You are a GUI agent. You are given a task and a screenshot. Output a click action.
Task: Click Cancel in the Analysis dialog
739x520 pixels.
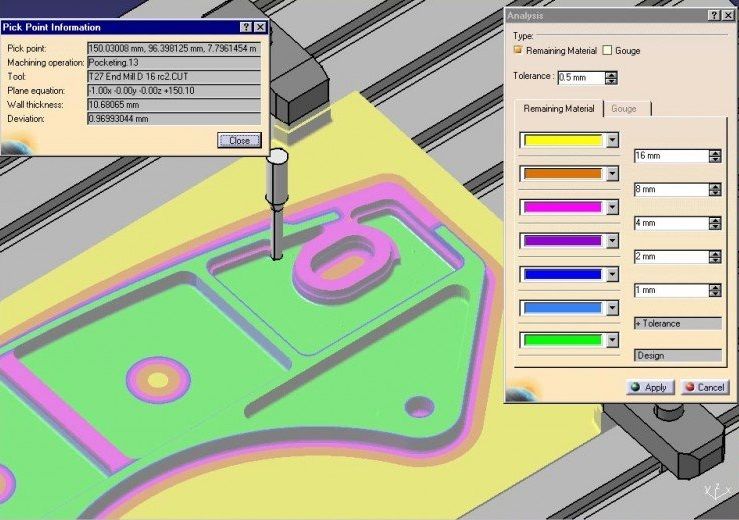coord(704,387)
